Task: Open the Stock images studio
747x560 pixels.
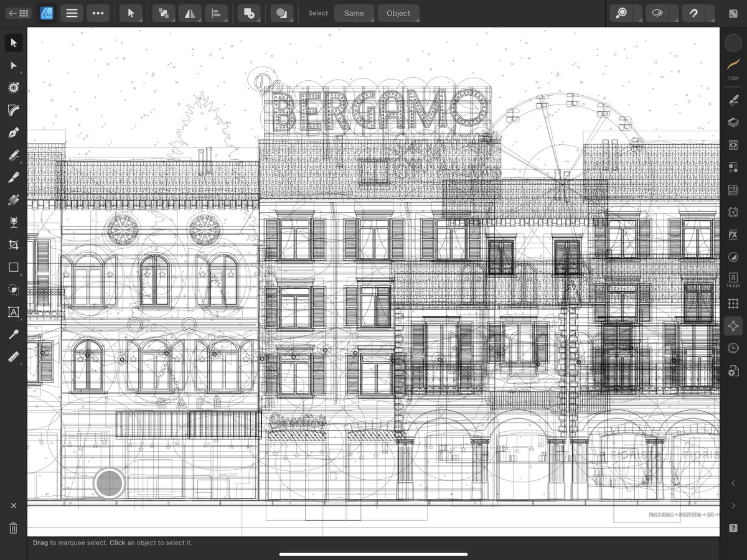Action: pos(733,190)
